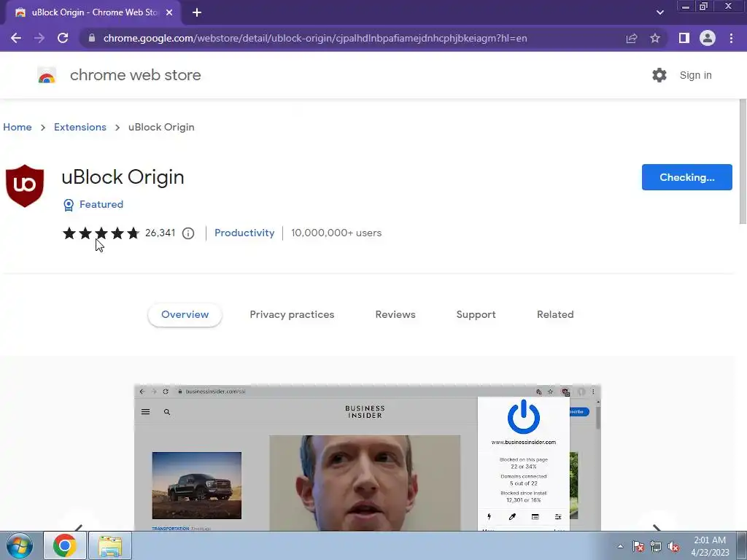Screen dimensions: 747x560
Task: Click the page vertical scrollbar
Action: (x=743, y=161)
